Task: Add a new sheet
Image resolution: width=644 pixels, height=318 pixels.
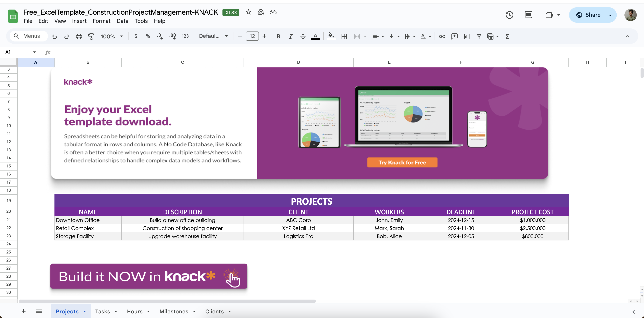Action: tap(24, 311)
